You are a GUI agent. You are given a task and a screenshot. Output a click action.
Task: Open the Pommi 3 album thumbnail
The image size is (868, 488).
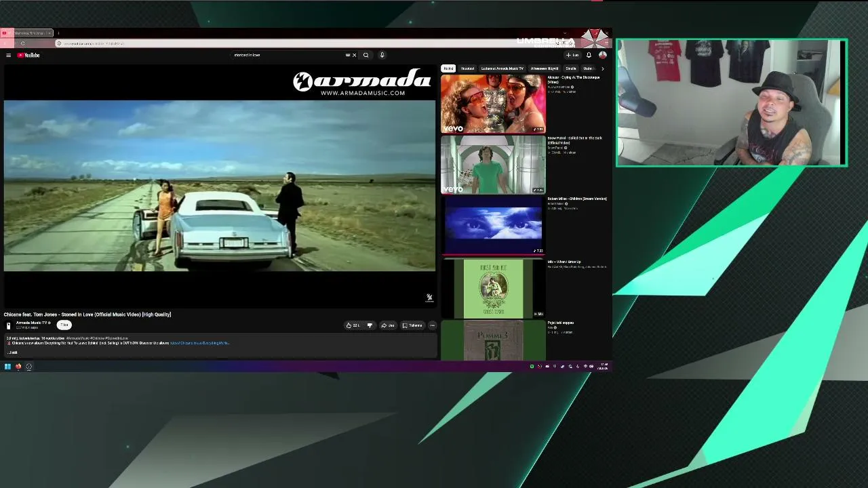click(x=493, y=341)
